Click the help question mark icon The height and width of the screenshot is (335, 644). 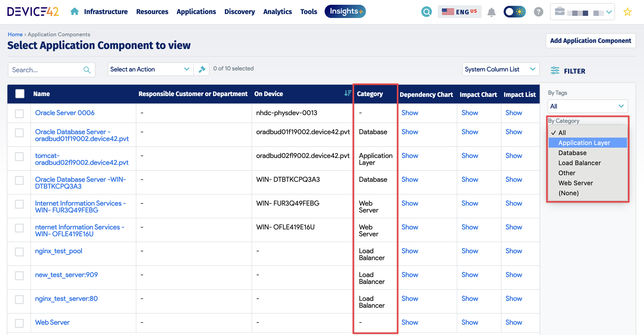pos(538,12)
